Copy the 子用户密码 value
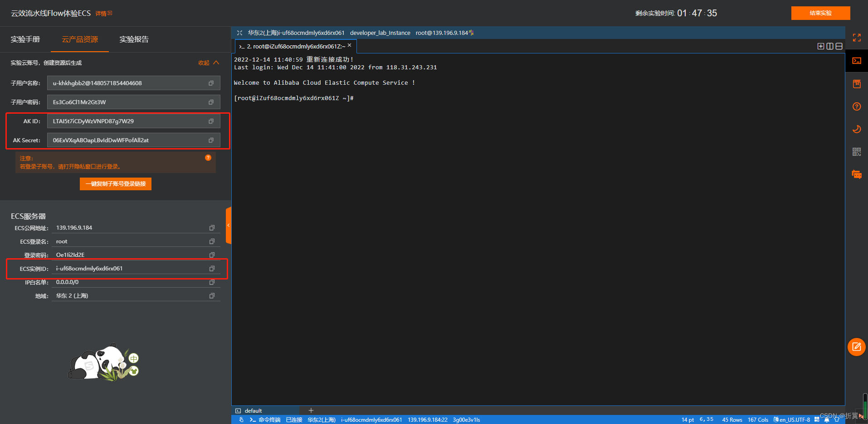This screenshot has width=868, height=424. (x=211, y=102)
